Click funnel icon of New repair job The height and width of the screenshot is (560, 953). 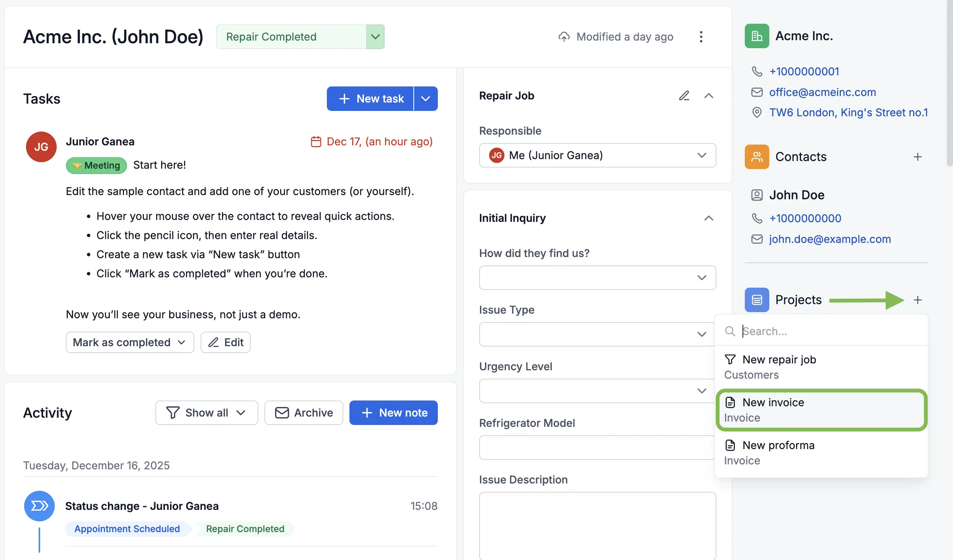pos(730,360)
